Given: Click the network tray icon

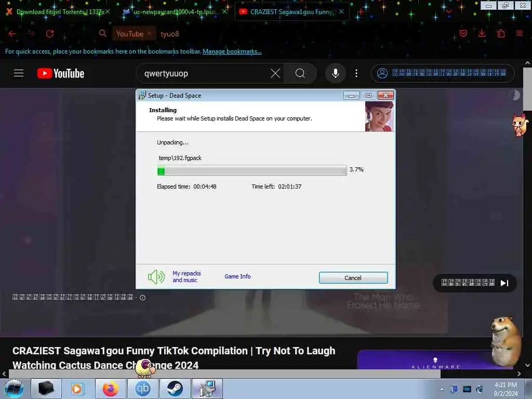Looking at the screenshot, I should pos(467,389).
